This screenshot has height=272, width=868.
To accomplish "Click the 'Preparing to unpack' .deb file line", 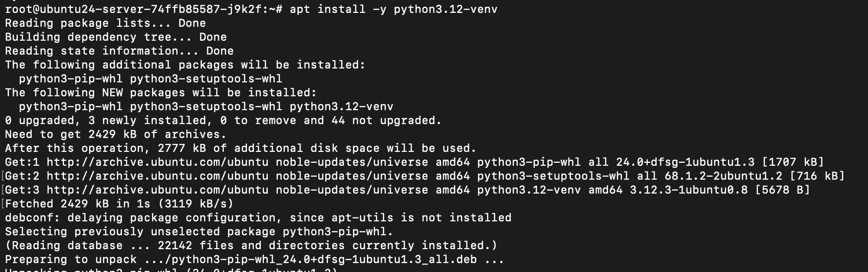I will click(254, 260).
